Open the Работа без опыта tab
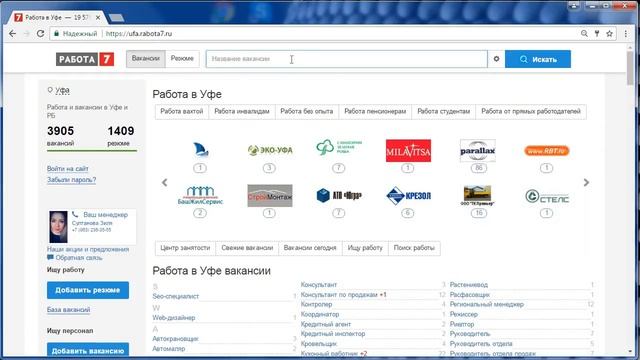 pos(307,111)
